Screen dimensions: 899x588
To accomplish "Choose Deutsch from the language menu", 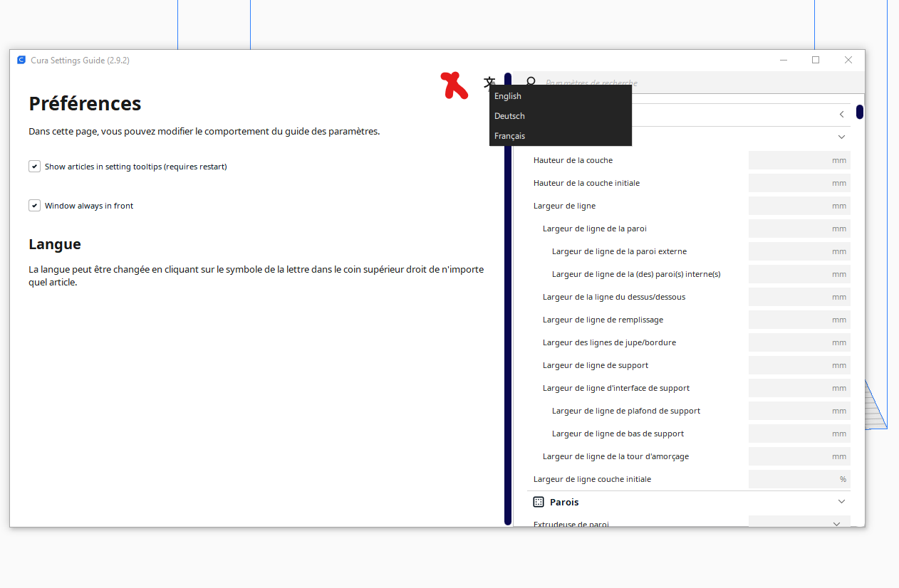I will [x=561, y=116].
